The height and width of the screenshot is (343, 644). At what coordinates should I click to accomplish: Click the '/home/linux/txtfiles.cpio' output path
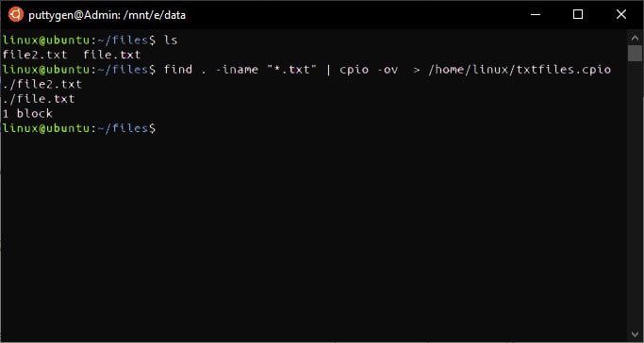pyautogui.click(x=520, y=70)
